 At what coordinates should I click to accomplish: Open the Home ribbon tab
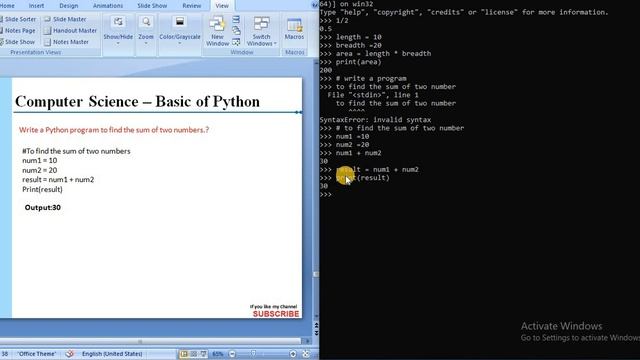click(x=7, y=6)
